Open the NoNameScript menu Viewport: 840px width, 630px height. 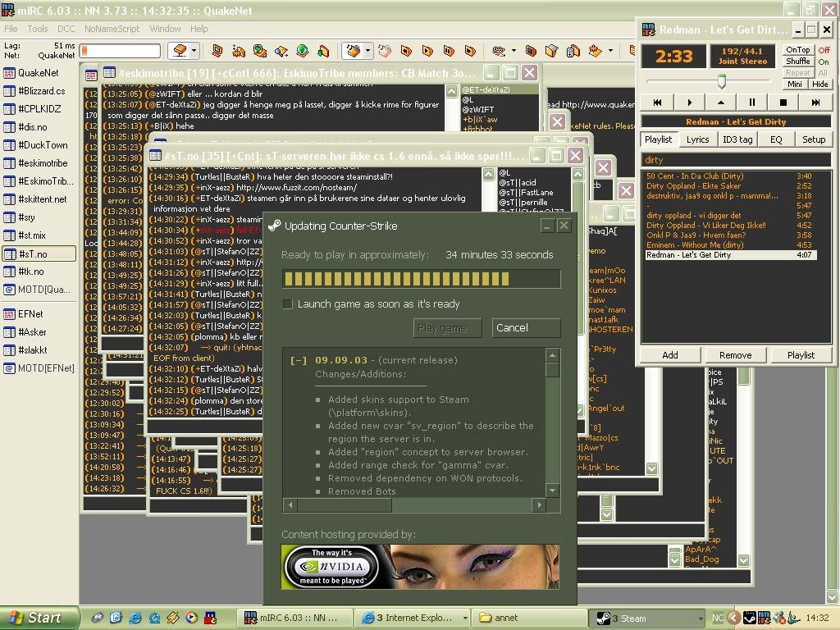(112, 29)
